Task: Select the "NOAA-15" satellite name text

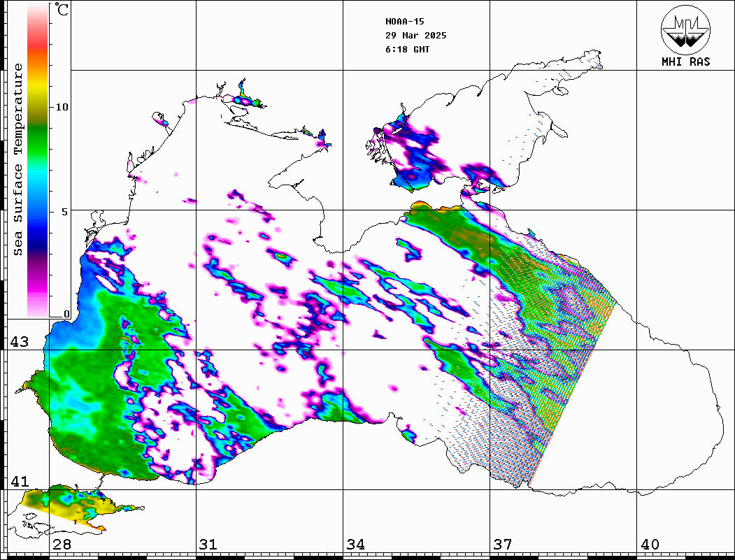Action: 404,21
